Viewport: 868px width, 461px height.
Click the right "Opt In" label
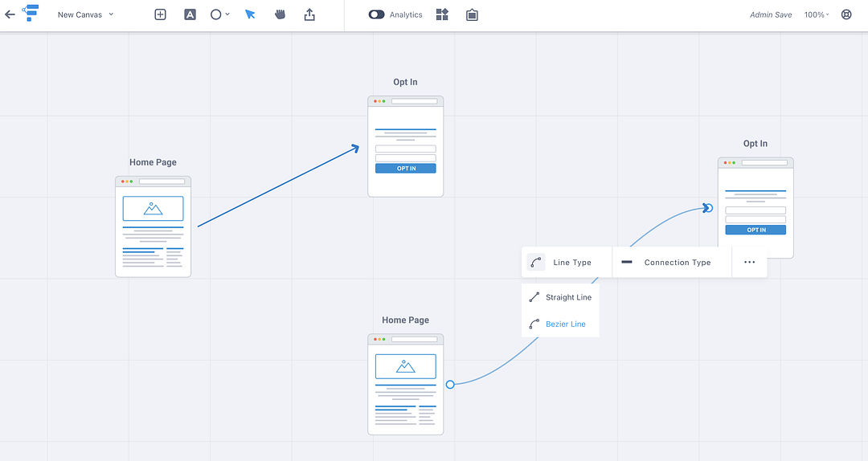pos(755,143)
